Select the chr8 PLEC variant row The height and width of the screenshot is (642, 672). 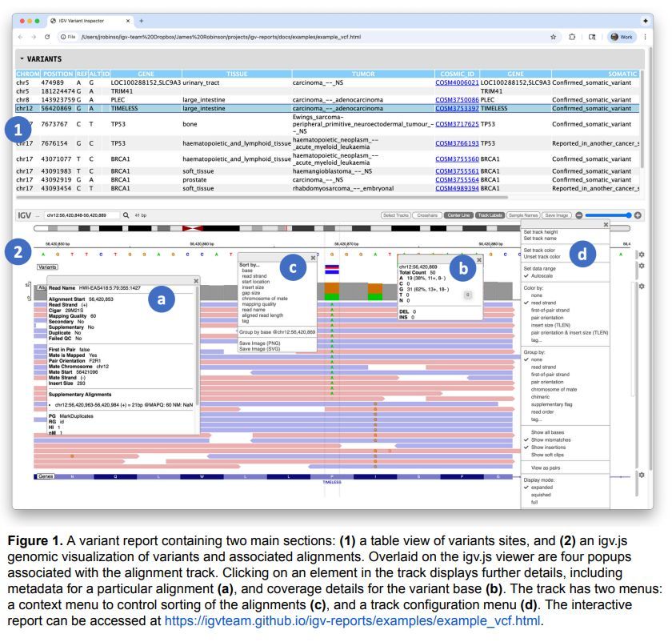(327, 99)
